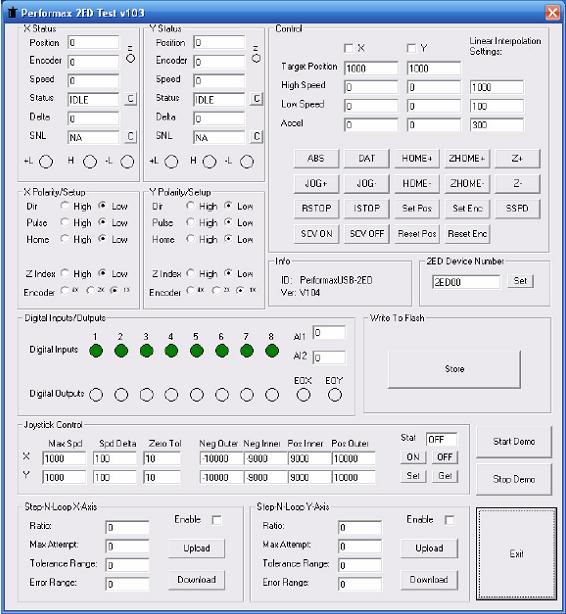Clear X Status with C button
The image size is (566, 614).
click(131, 99)
